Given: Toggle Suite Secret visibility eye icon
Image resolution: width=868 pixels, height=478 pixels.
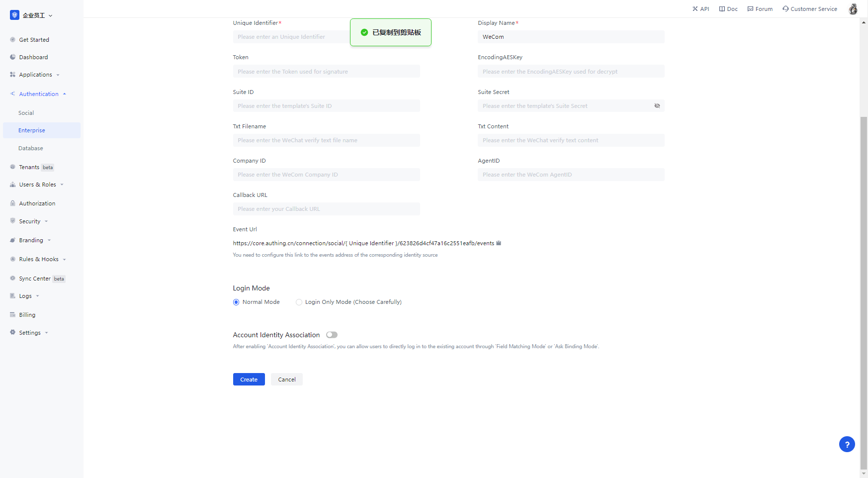Looking at the screenshot, I should (657, 106).
